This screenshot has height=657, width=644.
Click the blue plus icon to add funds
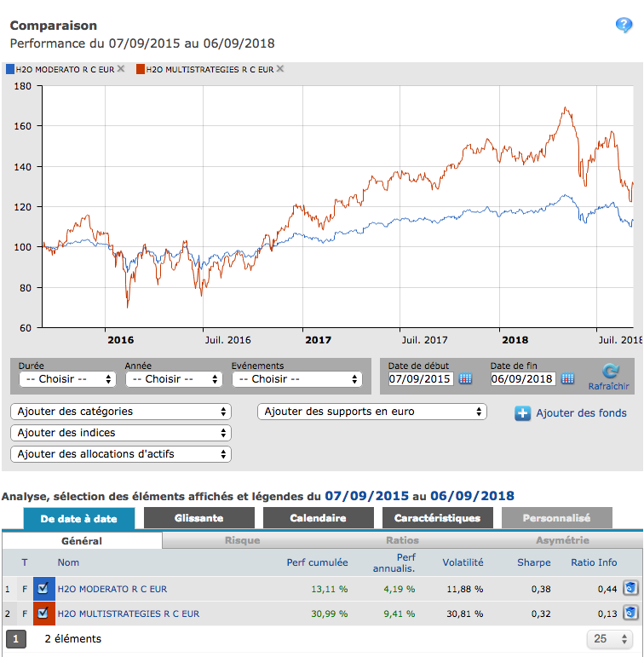click(523, 414)
